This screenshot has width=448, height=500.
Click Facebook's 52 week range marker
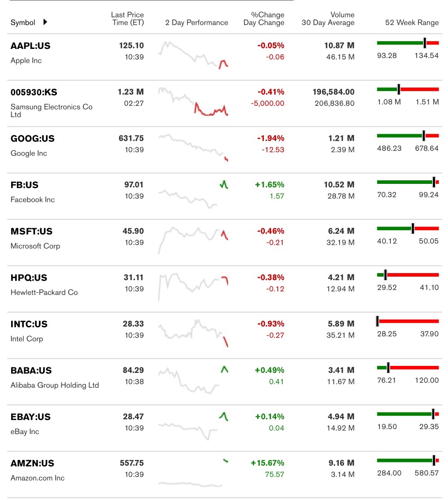pyautogui.click(x=434, y=182)
